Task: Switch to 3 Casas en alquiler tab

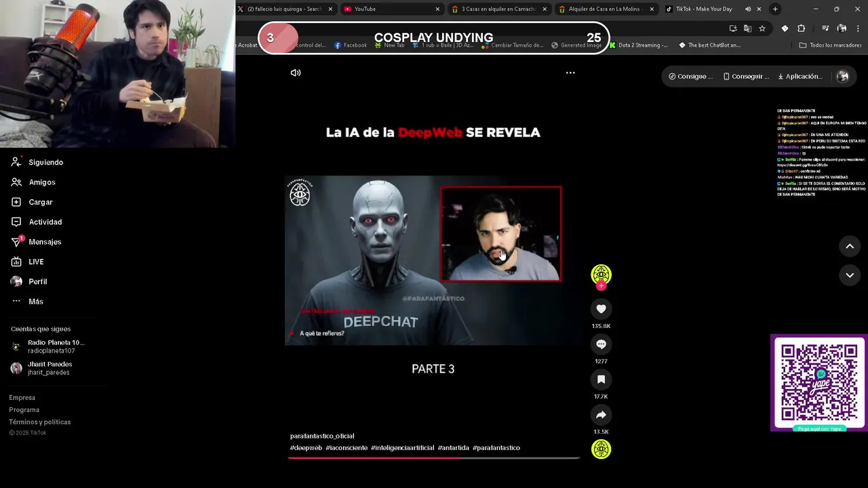Action: 498,9
